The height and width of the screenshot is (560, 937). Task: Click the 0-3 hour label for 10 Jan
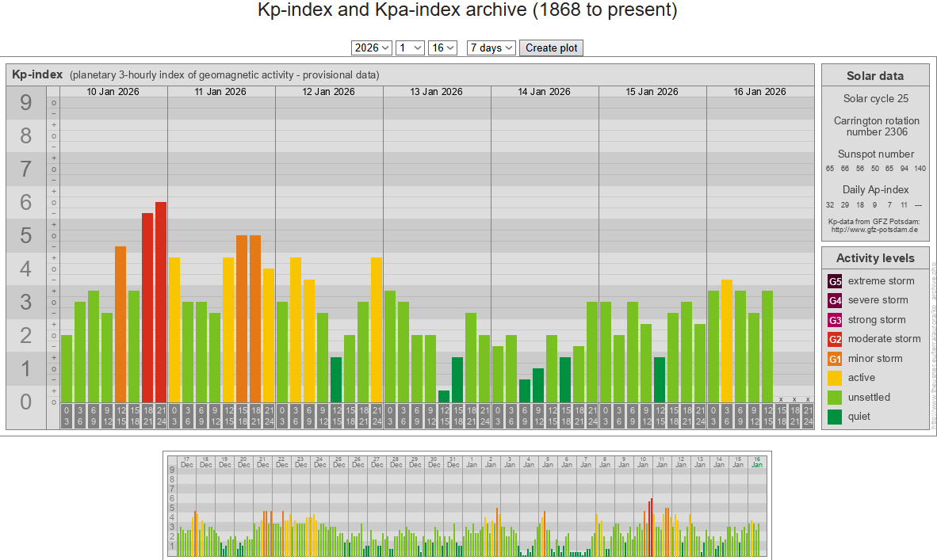[x=67, y=416]
